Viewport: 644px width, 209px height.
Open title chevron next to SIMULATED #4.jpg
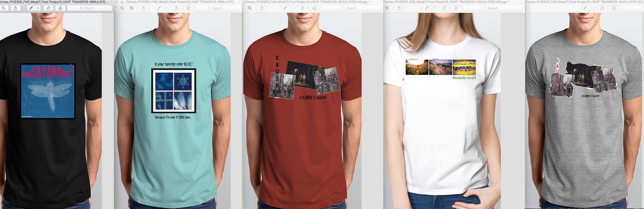[x=369, y=2]
